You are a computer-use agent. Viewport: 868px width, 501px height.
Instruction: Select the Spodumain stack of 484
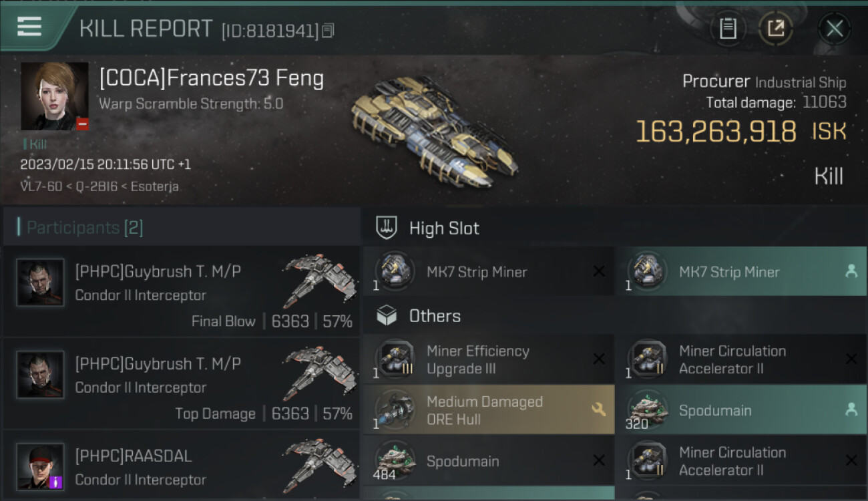pyautogui.click(x=489, y=461)
